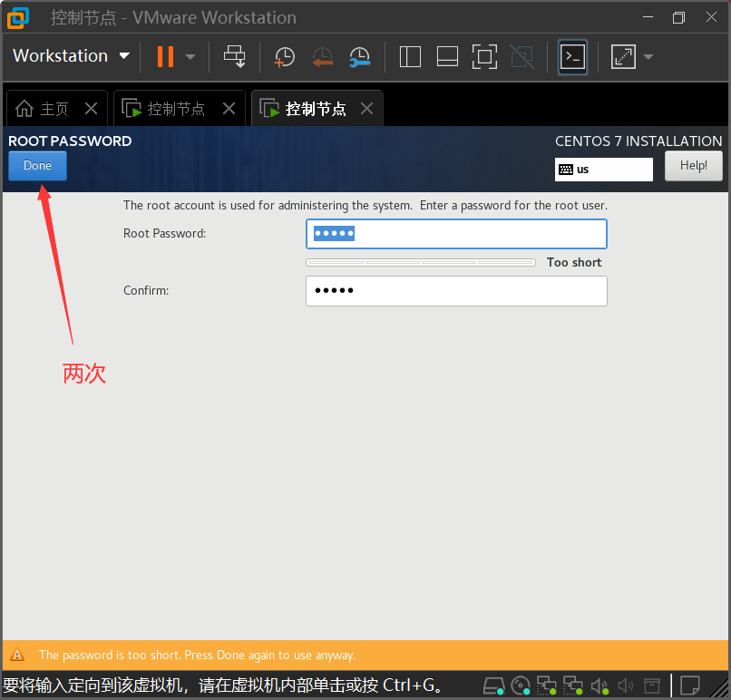Screen dimensions: 731x700
Task: Focus the Root Password field
Action: (x=456, y=234)
